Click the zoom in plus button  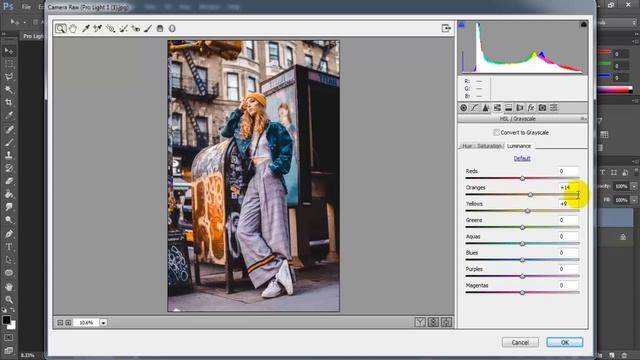68,322
